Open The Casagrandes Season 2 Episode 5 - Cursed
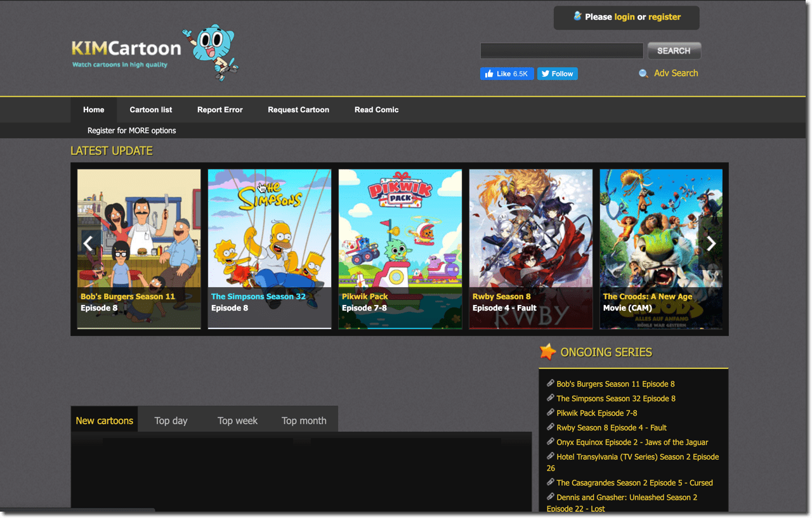 pyautogui.click(x=634, y=483)
